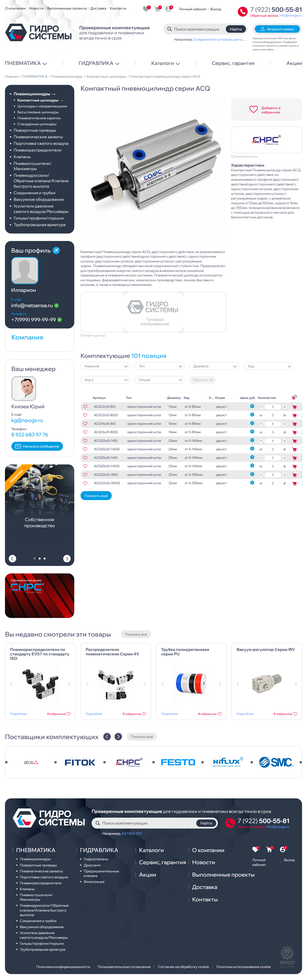Click the edit profile pencil icon
This screenshot has width=307, height=980.
tap(56, 250)
